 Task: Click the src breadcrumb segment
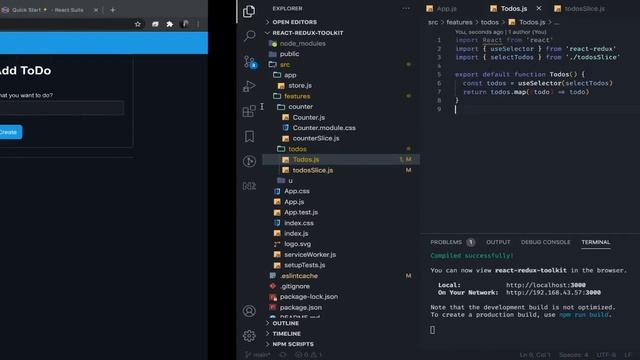433,22
